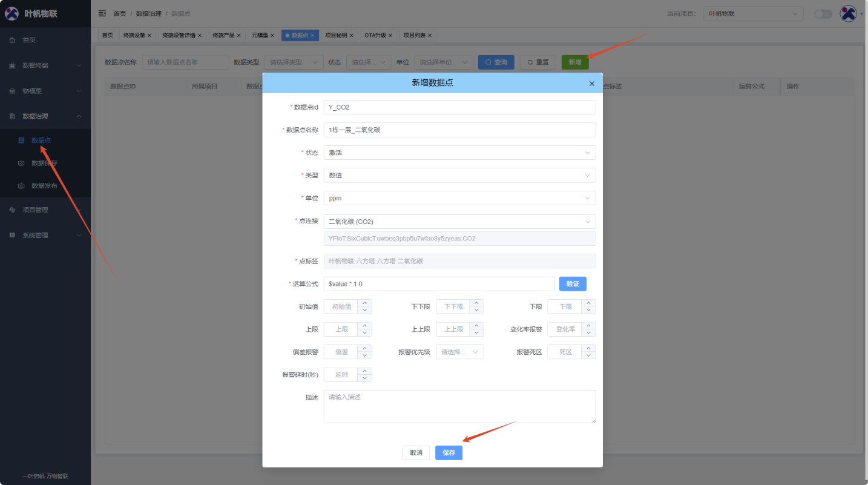Open the 当前项目 project dropdown
Viewport: 868px width, 485px height.
(x=752, y=13)
